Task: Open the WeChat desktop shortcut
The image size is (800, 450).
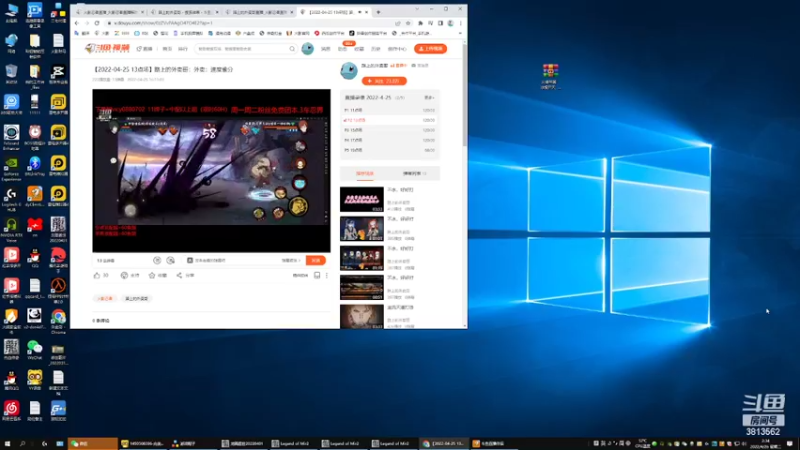Action: click(35, 350)
